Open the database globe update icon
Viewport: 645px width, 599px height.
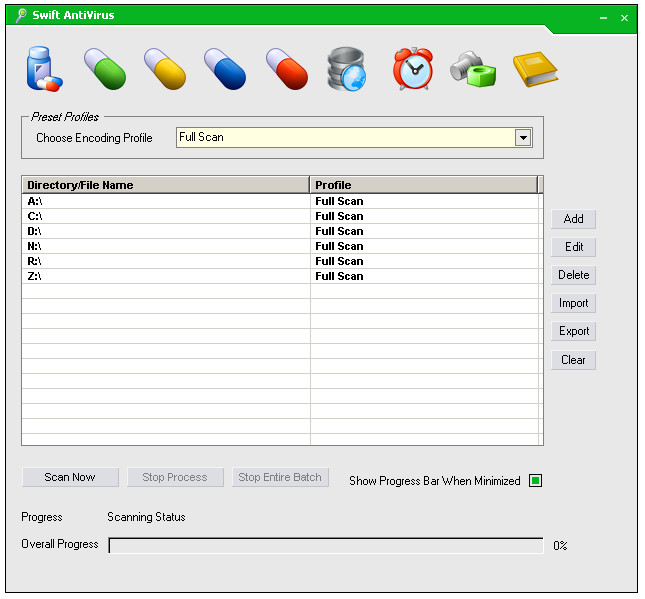(347, 69)
